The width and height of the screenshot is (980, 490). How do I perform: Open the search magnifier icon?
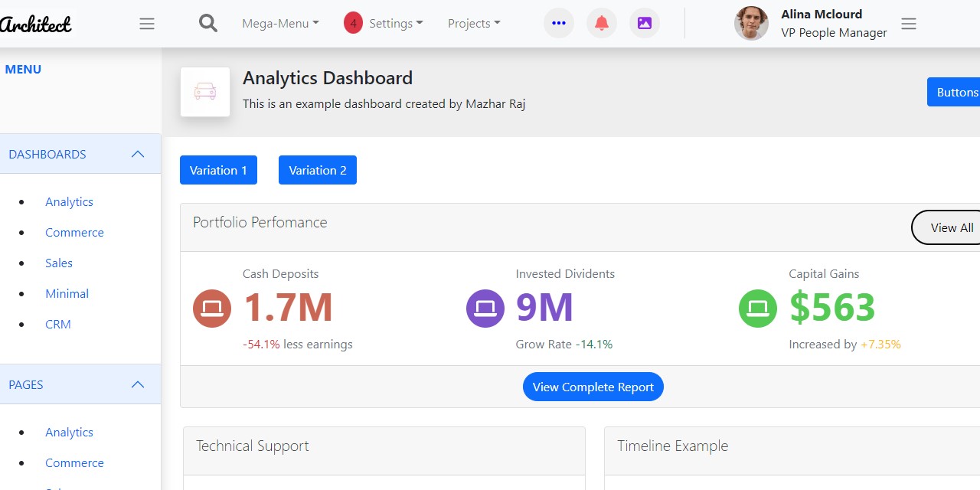pos(207,23)
